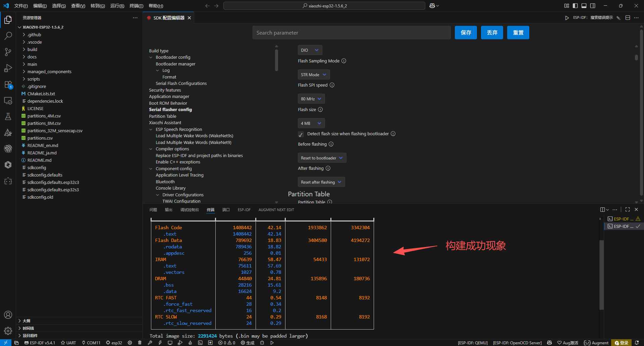
Task: Open partitions_8M.csv file
Action: pyautogui.click(x=44, y=123)
